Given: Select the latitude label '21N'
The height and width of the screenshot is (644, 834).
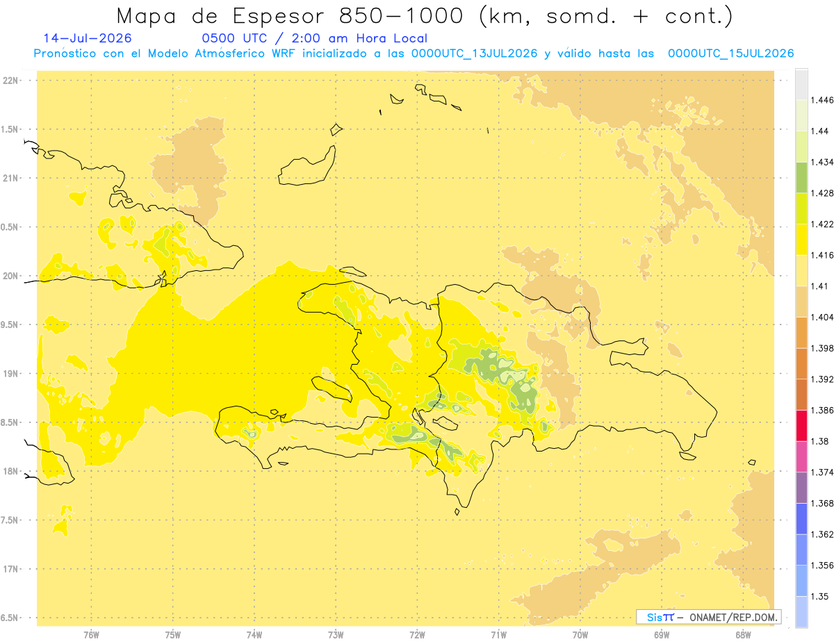Looking at the screenshot, I should pyautogui.click(x=10, y=178).
